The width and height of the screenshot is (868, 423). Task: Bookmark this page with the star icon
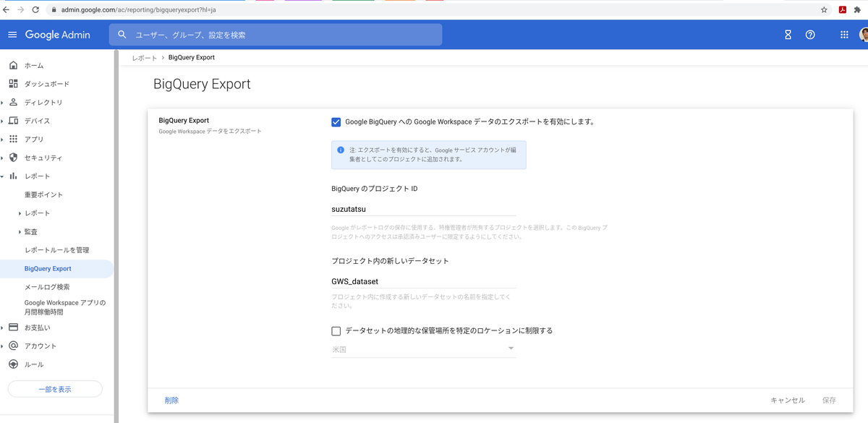pyautogui.click(x=824, y=9)
